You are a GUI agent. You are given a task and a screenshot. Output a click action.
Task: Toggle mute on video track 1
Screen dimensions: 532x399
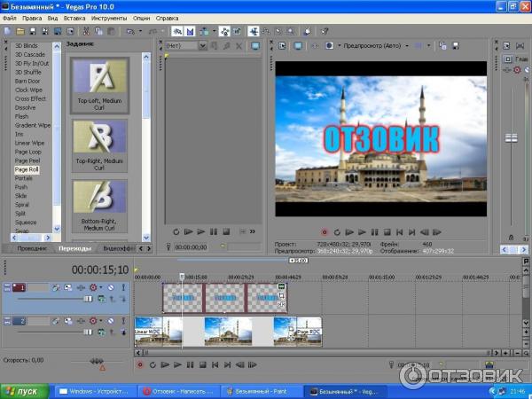111,288
